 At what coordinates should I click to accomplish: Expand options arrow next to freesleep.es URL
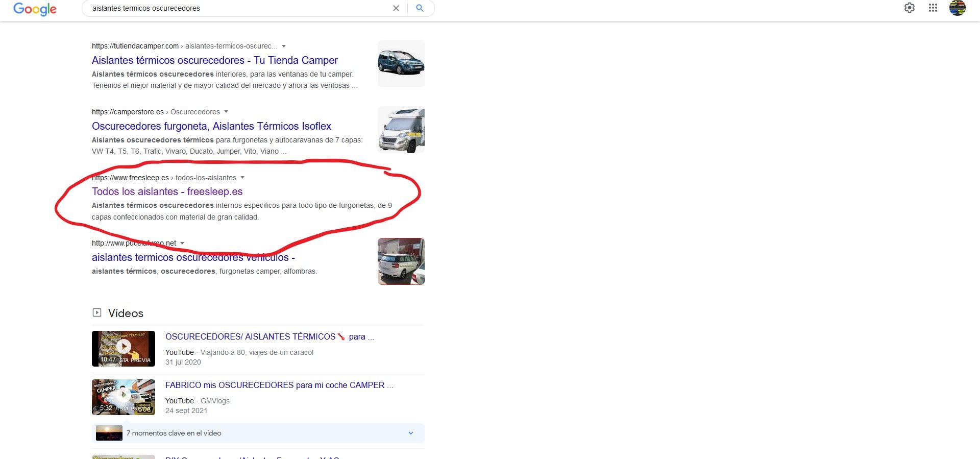point(242,178)
